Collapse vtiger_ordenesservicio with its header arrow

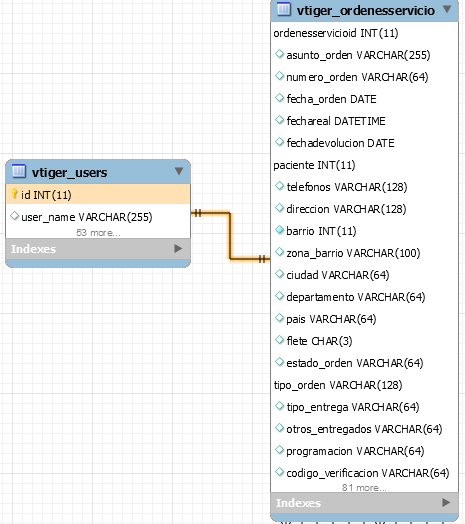point(447,9)
